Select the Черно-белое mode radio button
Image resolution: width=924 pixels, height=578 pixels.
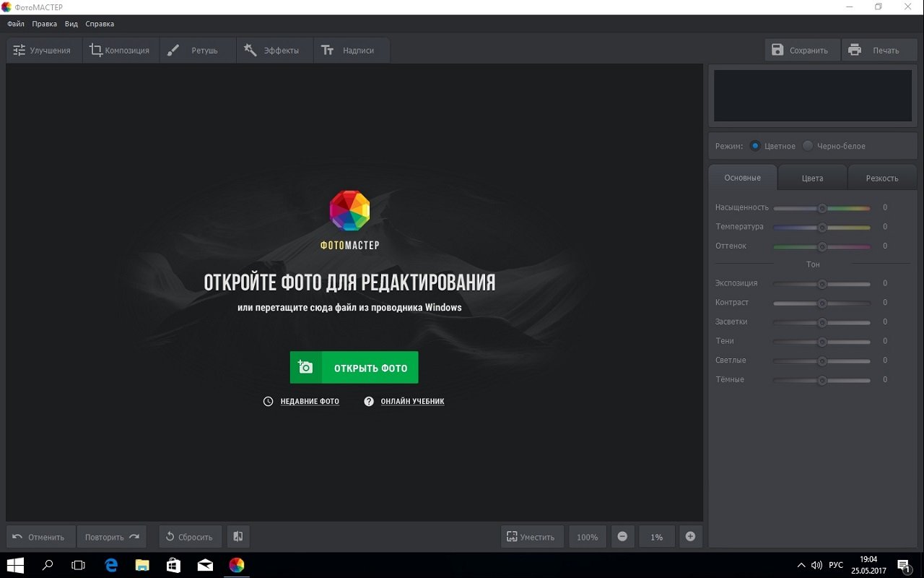pos(808,146)
